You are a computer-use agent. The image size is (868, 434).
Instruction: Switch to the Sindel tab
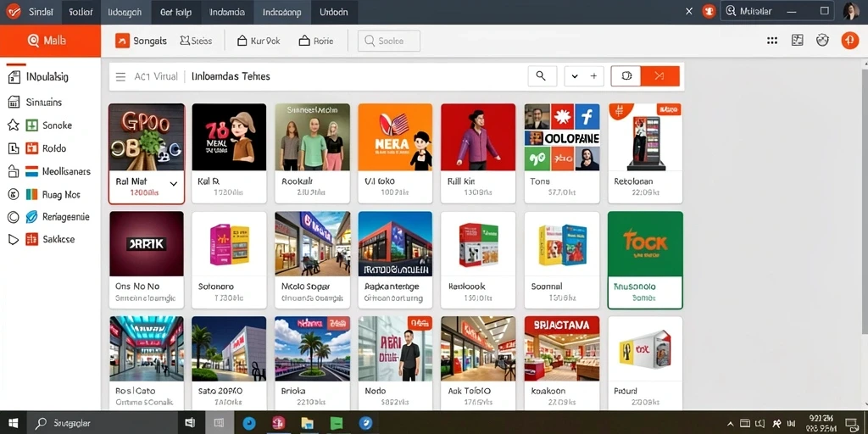pyautogui.click(x=42, y=12)
